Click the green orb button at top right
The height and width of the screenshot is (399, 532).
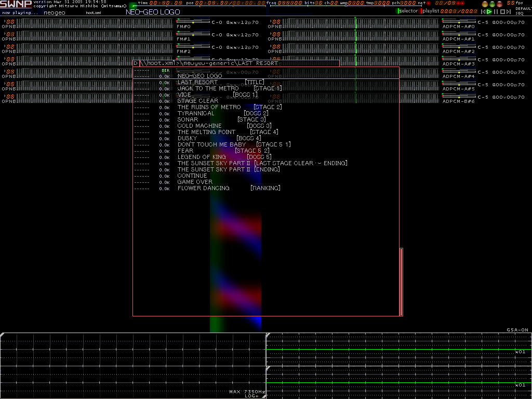(493, 4)
